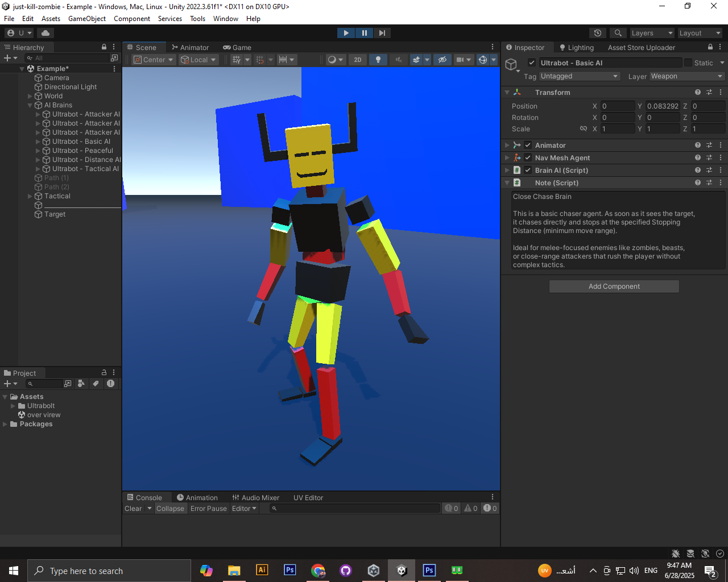The width and height of the screenshot is (728, 582).
Task: Disable the Brain AI (Script) checkbox
Action: click(528, 171)
